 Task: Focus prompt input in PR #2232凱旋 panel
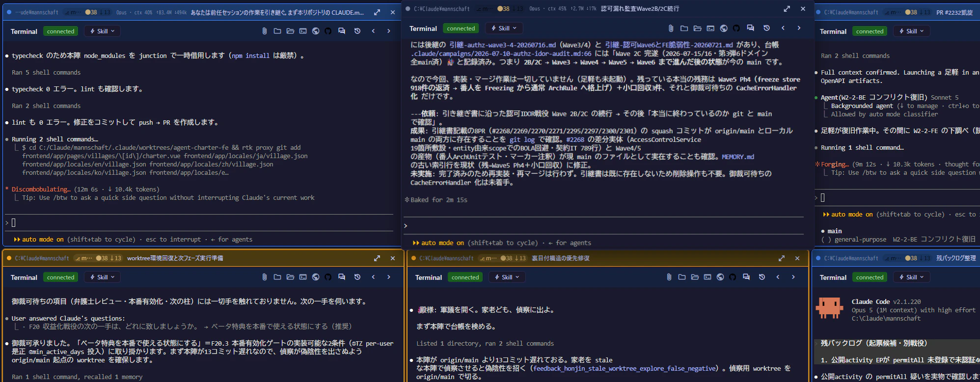(898, 197)
